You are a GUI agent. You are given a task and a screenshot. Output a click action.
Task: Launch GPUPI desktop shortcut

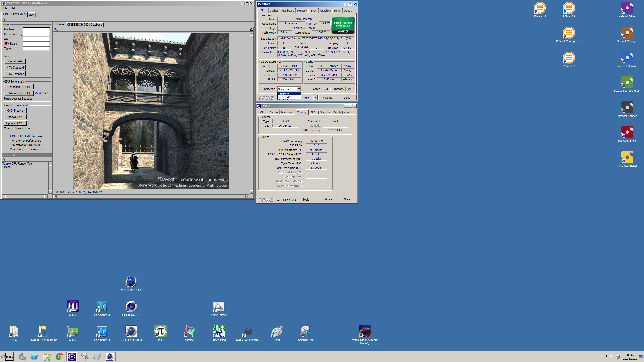tap(160, 333)
